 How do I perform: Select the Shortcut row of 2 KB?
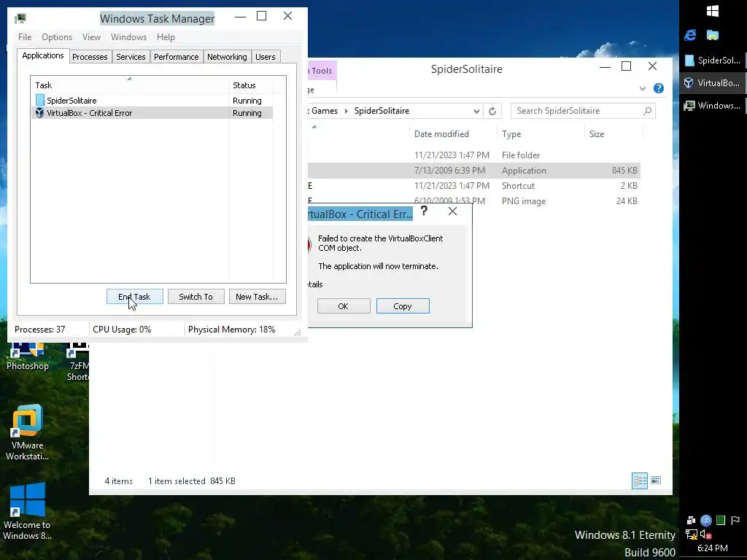pyautogui.click(x=474, y=186)
